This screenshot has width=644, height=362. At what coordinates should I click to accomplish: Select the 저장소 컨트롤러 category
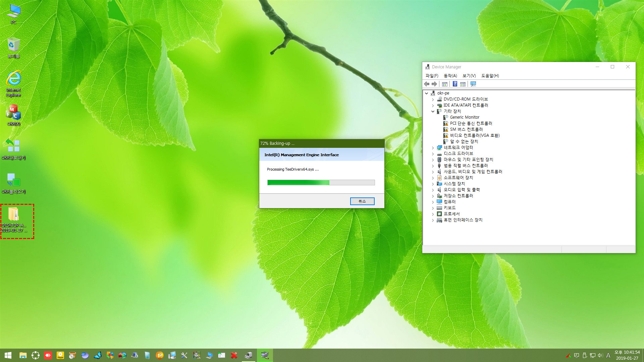pos(458,196)
